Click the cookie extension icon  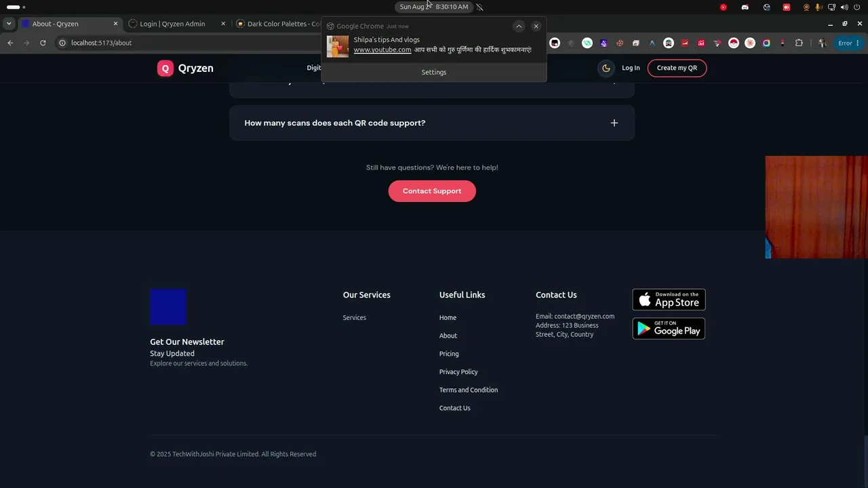620,43
